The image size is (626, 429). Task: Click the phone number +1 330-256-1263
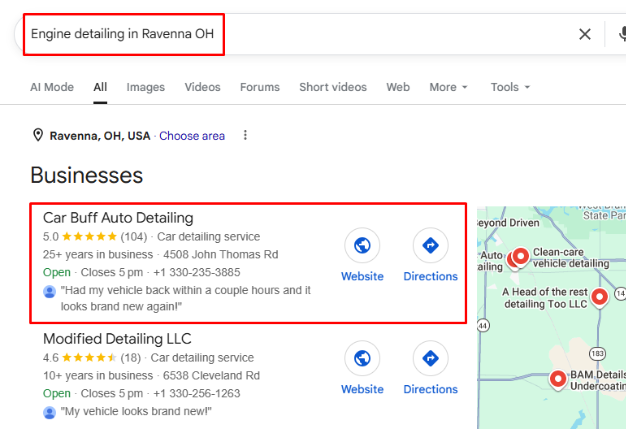[x=197, y=393]
